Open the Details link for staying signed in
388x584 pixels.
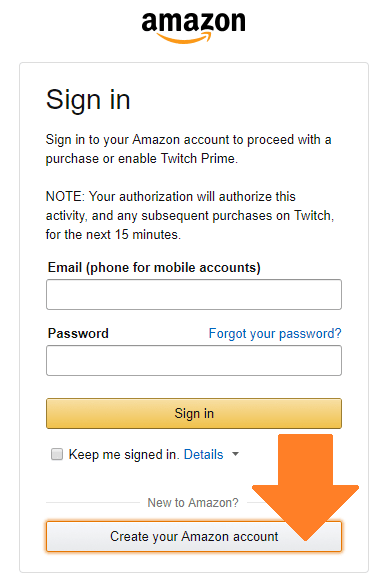pyautogui.click(x=204, y=454)
